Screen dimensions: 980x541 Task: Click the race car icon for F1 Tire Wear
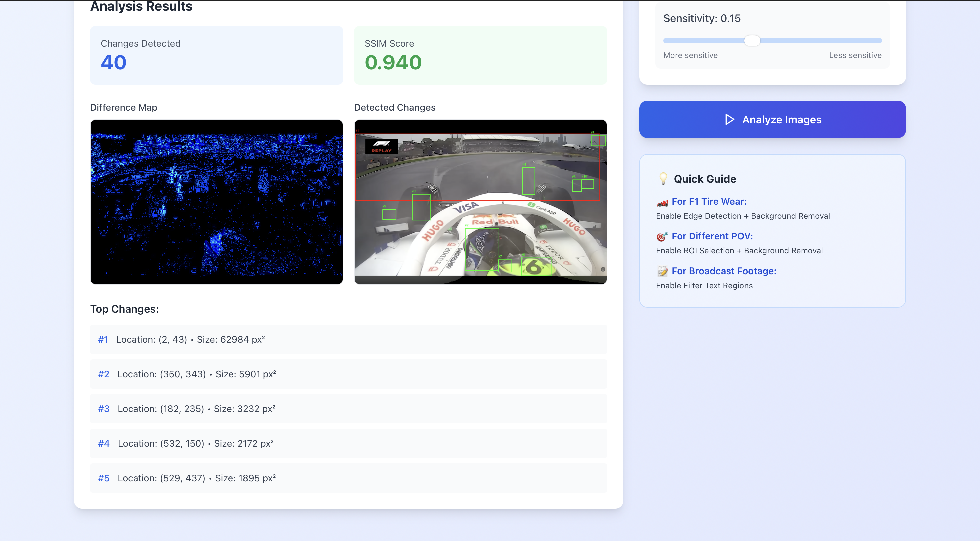pyautogui.click(x=662, y=202)
